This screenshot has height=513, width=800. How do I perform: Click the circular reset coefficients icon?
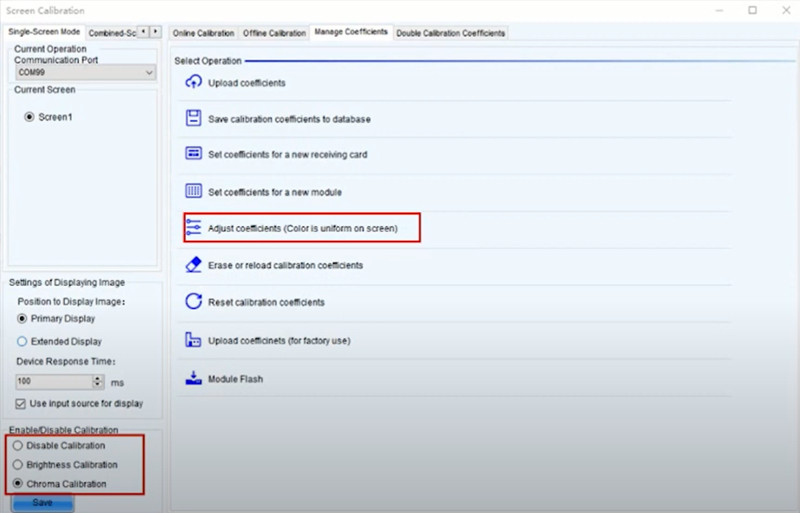click(x=193, y=301)
